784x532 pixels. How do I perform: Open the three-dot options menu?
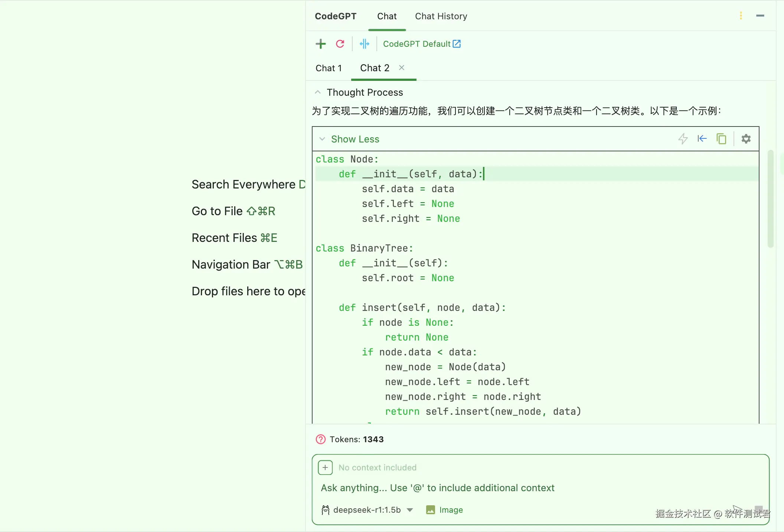pos(741,16)
